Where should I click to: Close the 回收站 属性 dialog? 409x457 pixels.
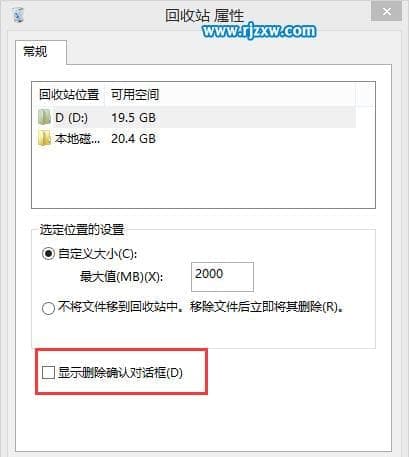pos(386,12)
